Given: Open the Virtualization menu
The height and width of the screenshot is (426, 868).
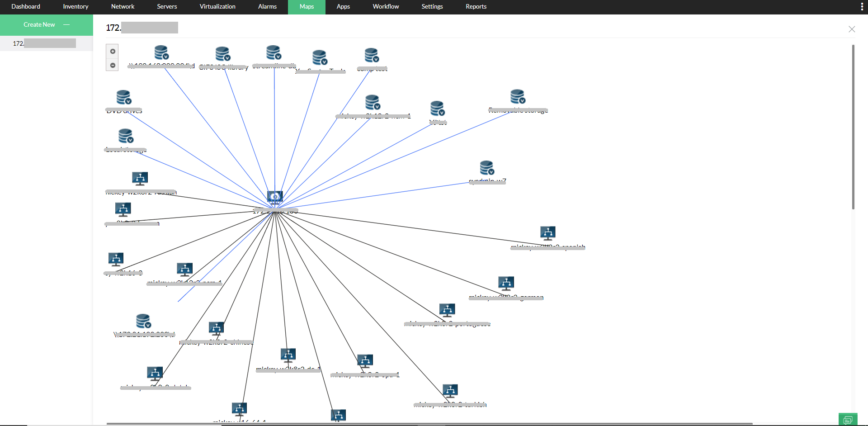Looking at the screenshot, I should pyautogui.click(x=217, y=7).
